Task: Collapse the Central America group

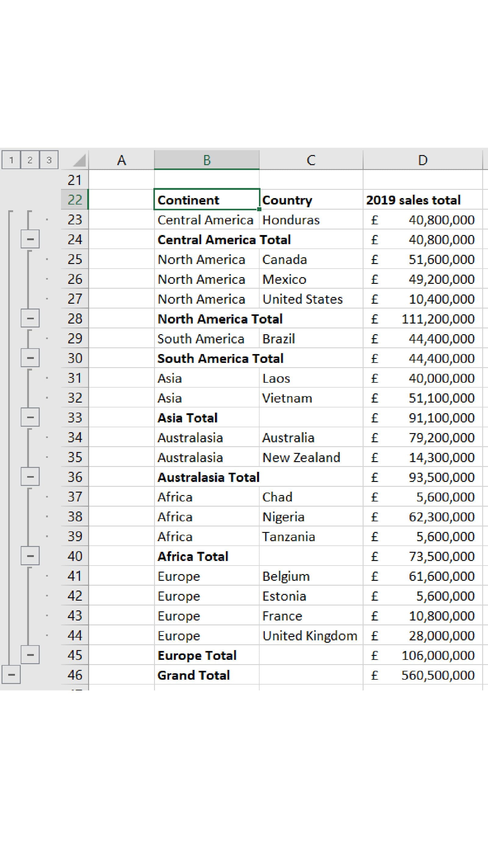Action: point(30,239)
